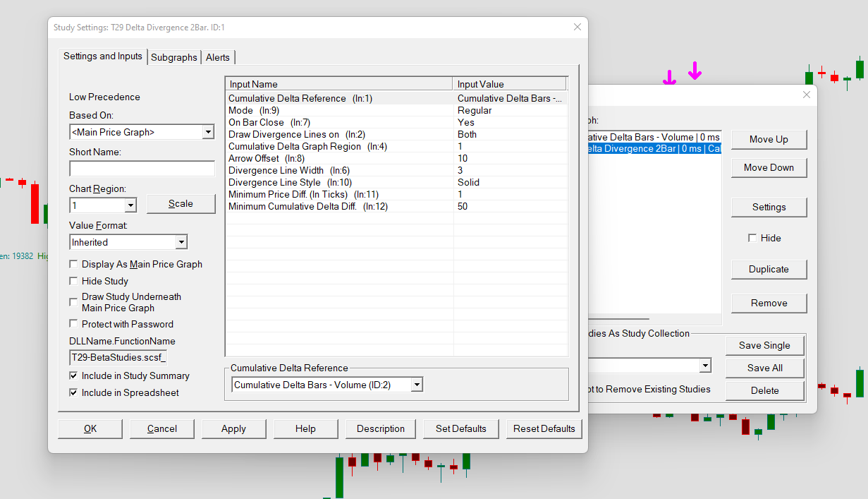Close the Chart Studies window
The image size is (868, 499).
click(807, 95)
